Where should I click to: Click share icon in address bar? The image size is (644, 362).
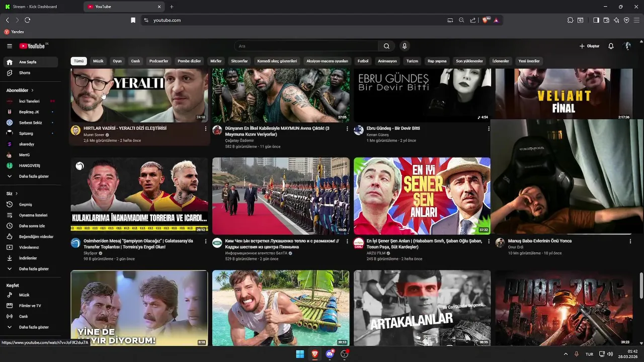(x=472, y=20)
